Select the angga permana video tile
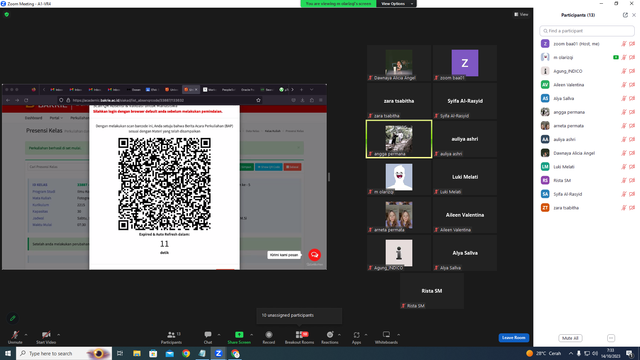Screen dimensions: 640x360 399,139
